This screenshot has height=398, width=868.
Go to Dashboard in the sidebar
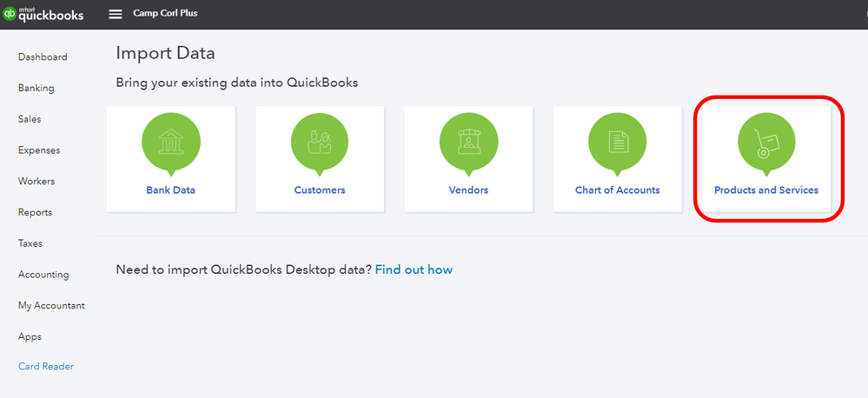43,57
